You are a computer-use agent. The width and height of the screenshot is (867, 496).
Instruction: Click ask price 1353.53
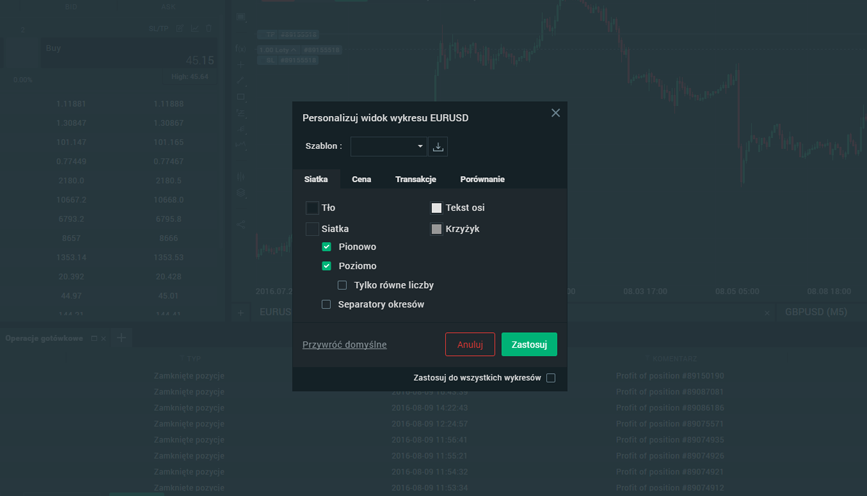click(x=169, y=258)
